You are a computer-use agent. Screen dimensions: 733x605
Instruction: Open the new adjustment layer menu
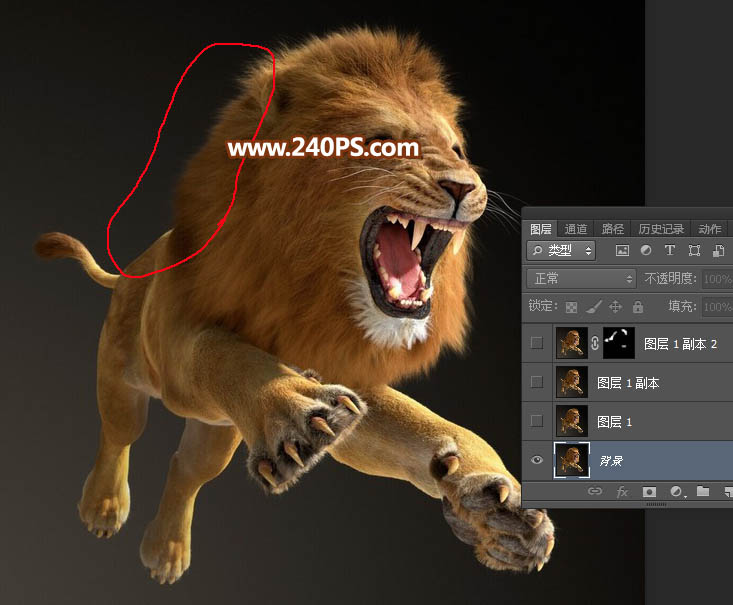(676, 491)
